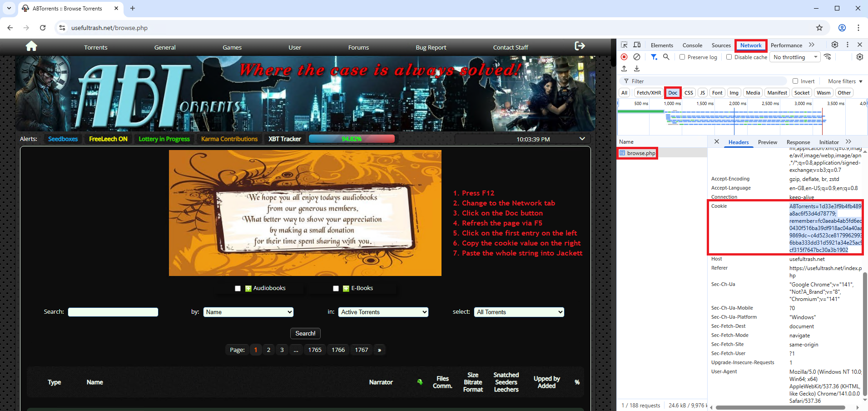Open the search by Name dropdown
868x411 pixels.
coord(248,312)
